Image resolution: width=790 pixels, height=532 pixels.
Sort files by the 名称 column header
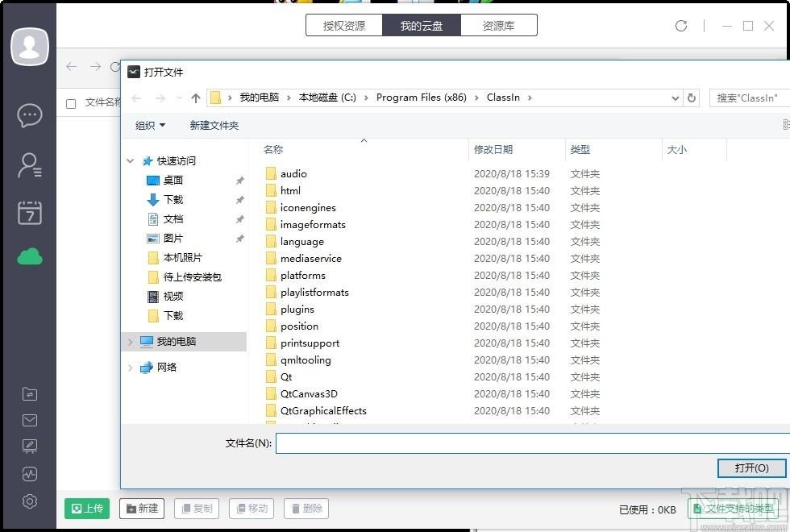[x=273, y=150]
